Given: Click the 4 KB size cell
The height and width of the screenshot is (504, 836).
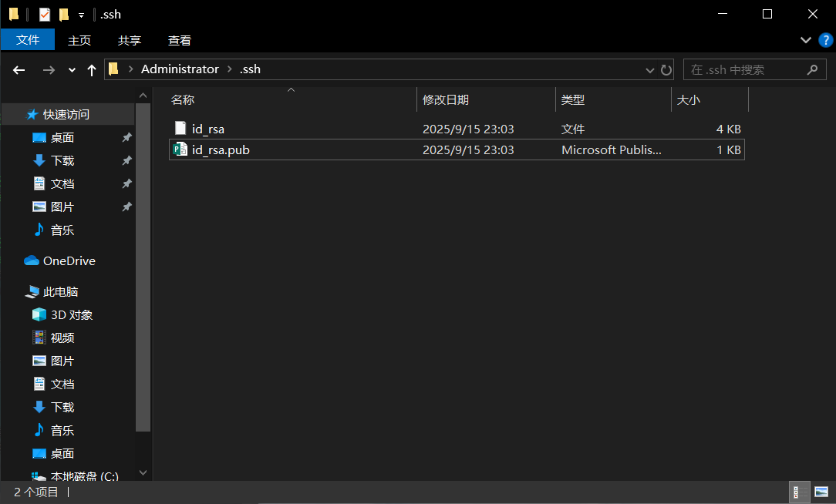Looking at the screenshot, I should tap(728, 129).
